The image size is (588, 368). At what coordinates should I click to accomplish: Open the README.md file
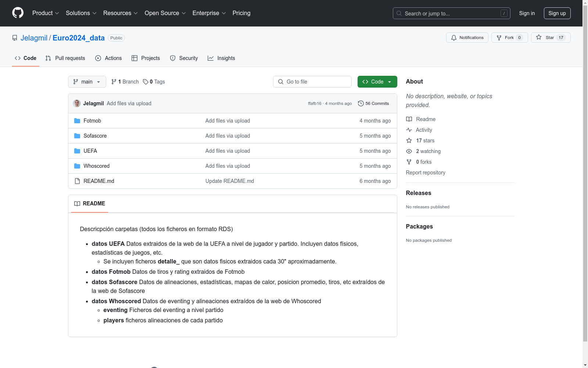tap(99, 181)
